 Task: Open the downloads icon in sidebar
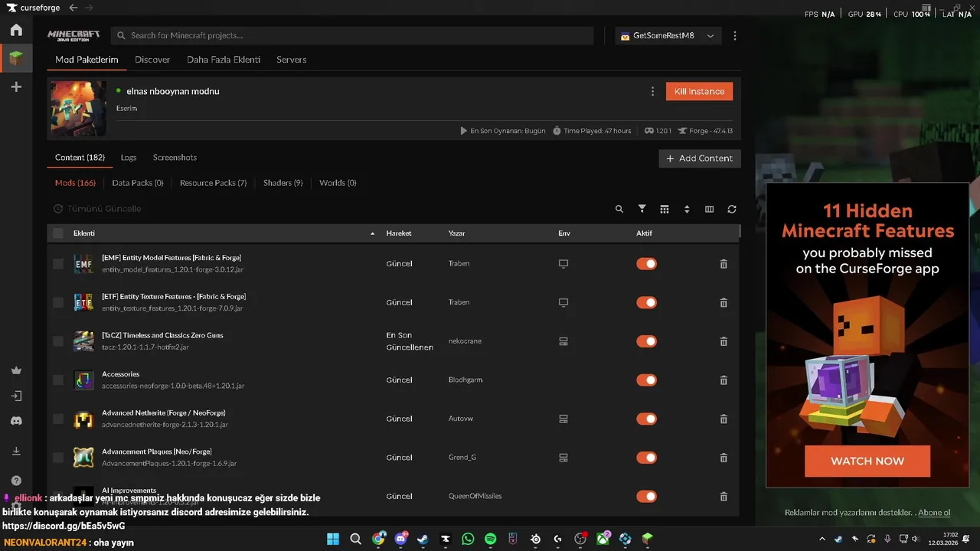point(16,452)
